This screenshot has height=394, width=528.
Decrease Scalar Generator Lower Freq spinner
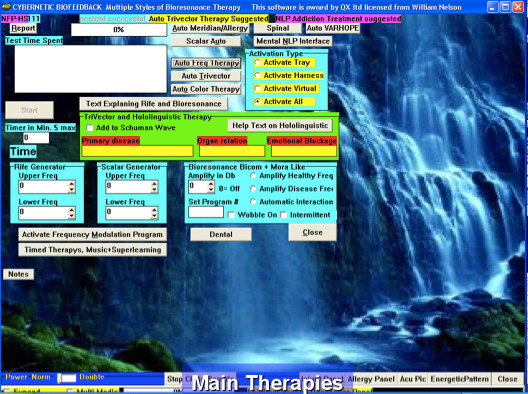tap(154, 216)
